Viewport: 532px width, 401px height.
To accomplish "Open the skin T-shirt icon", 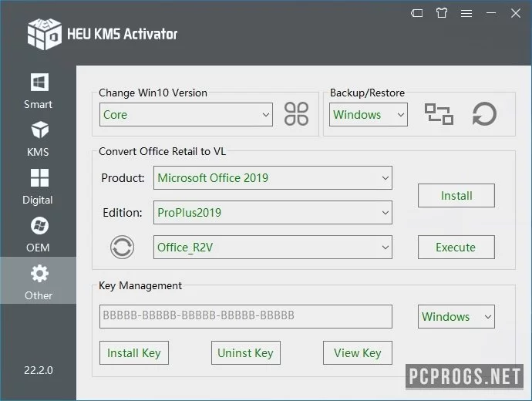I will (442, 13).
